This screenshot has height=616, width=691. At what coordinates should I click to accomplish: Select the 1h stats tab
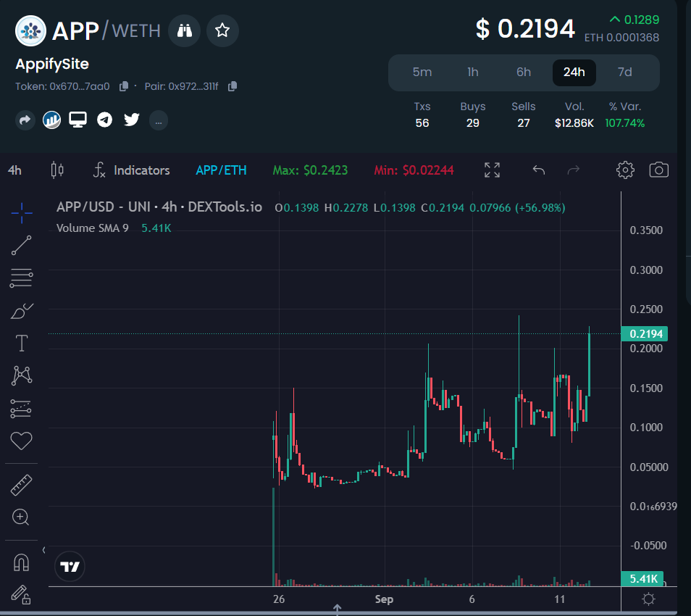473,72
